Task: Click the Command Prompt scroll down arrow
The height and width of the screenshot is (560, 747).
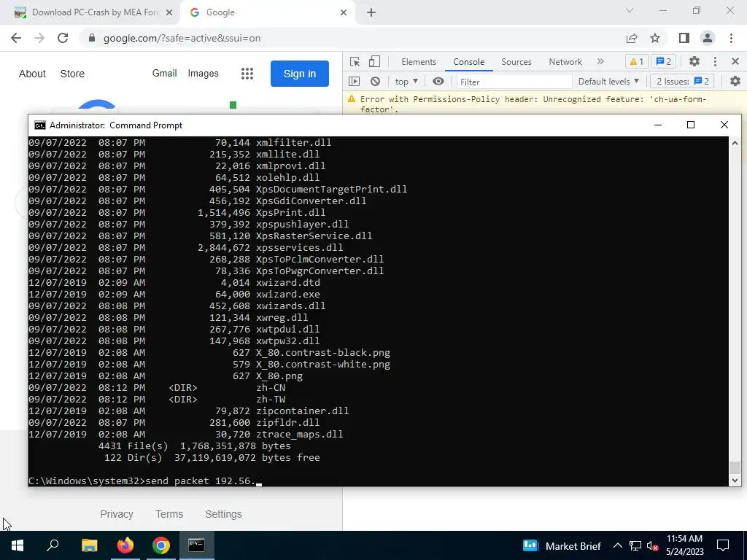Action: pos(735,480)
